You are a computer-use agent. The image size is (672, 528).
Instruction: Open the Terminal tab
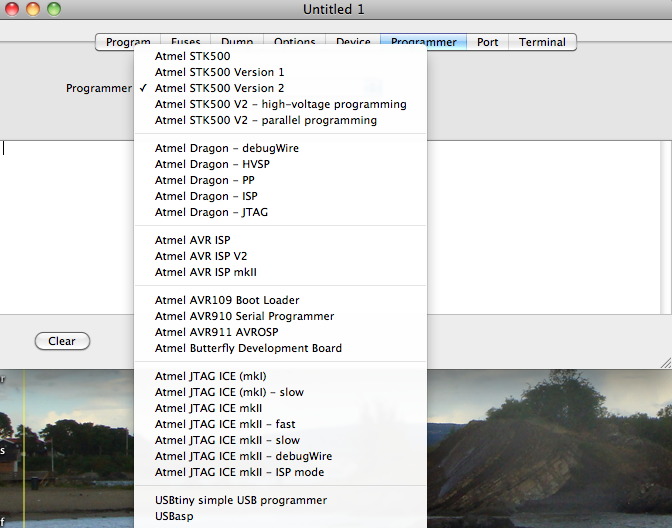coord(542,42)
